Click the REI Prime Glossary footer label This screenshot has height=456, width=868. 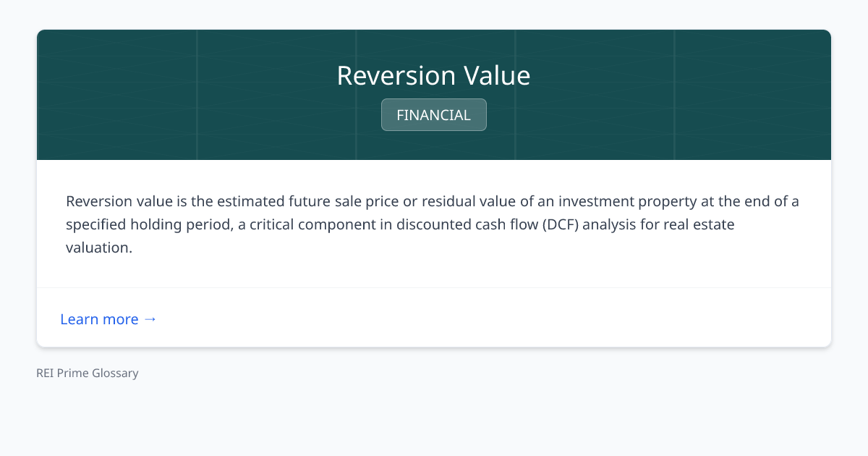[87, 373]
